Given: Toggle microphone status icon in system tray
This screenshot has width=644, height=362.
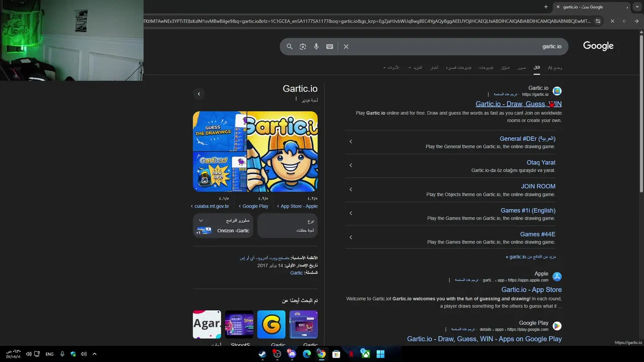Looking at the screenshot, I should [x=62, y=354].
